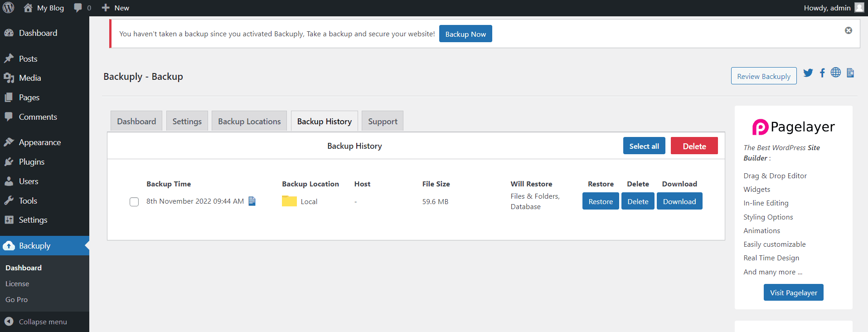868x332 pixels.
Task: Click the Local folder icon
Action: [289, 201]
